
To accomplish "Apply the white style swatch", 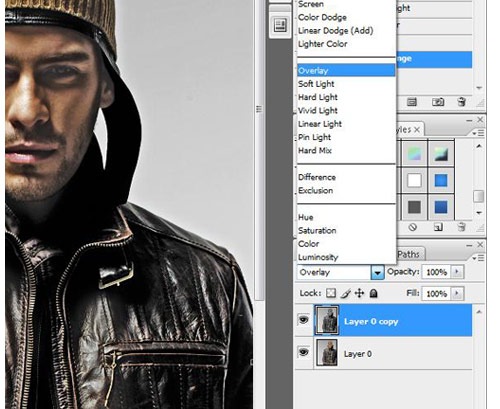I will coord(414,180).
